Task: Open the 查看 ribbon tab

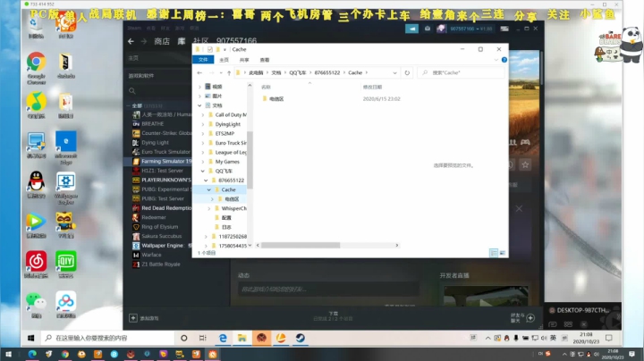Action: (265, 60)
